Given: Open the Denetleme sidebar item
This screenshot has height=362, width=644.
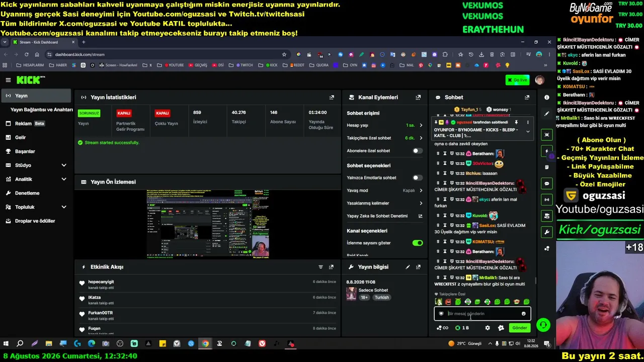Looking at the screenshot, I should point(36,193).
